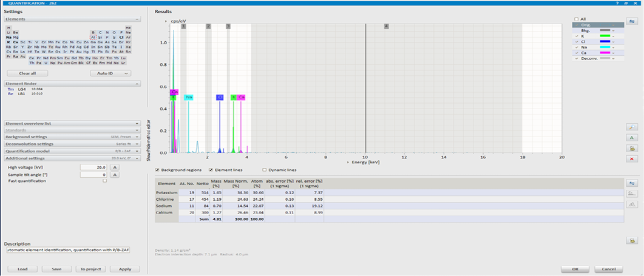The image size is (644, 276).
Task: Click the Clear all button
Action: tap(27, 73)
